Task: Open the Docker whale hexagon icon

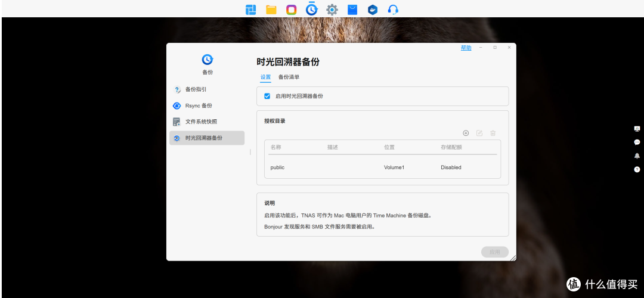Action: pos(373,10)
